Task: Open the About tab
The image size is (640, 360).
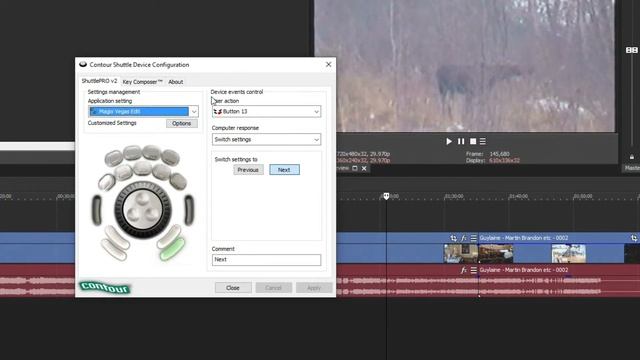Action: 176,82
